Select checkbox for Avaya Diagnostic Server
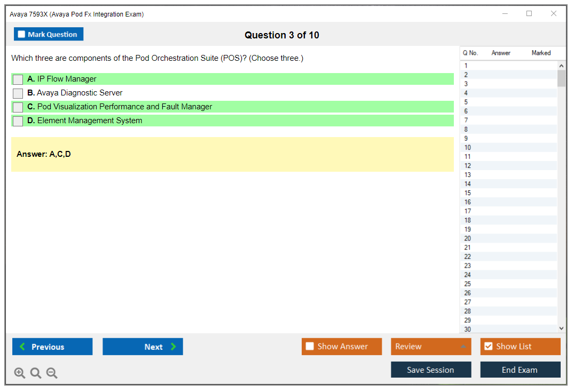Screen dimensions: 574x392 pyautogui.click(x=18, y=93)
